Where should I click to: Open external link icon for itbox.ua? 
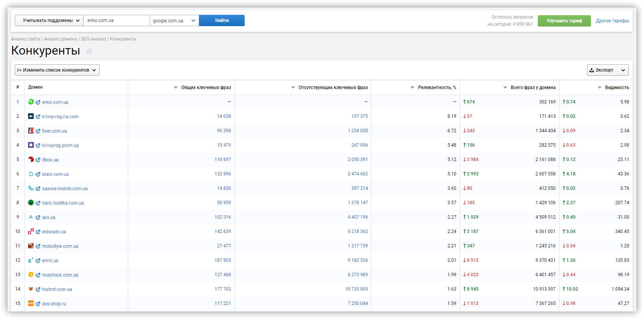pos(38,160)
